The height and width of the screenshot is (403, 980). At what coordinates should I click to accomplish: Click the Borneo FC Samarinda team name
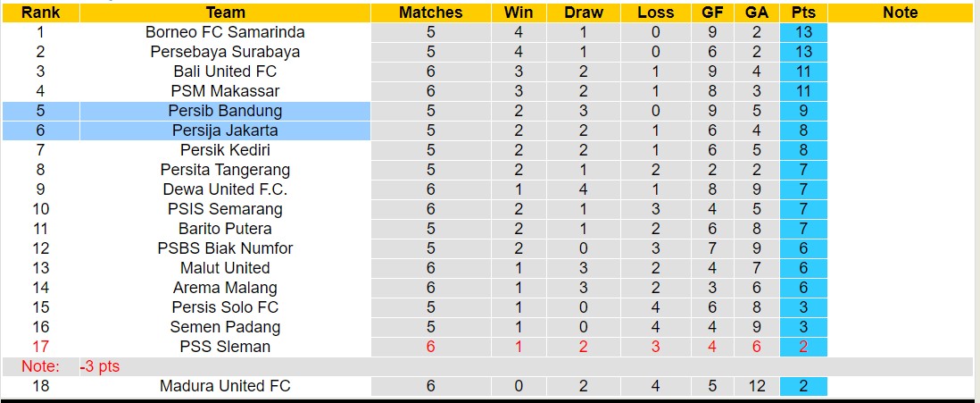coord(225,32)
